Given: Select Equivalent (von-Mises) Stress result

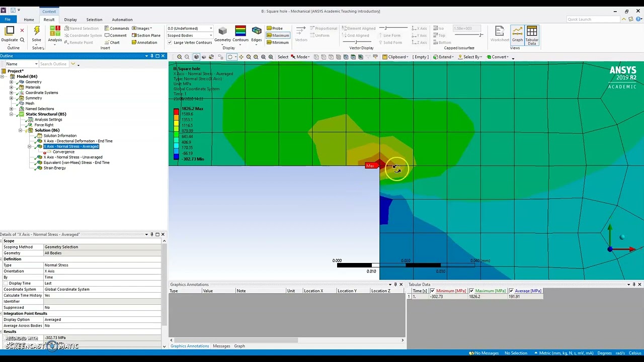Looking at the screenshot, I should [76, 162].
